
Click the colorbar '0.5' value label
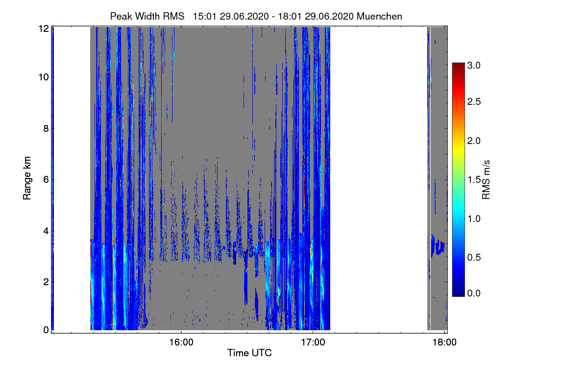pos(474,257)
